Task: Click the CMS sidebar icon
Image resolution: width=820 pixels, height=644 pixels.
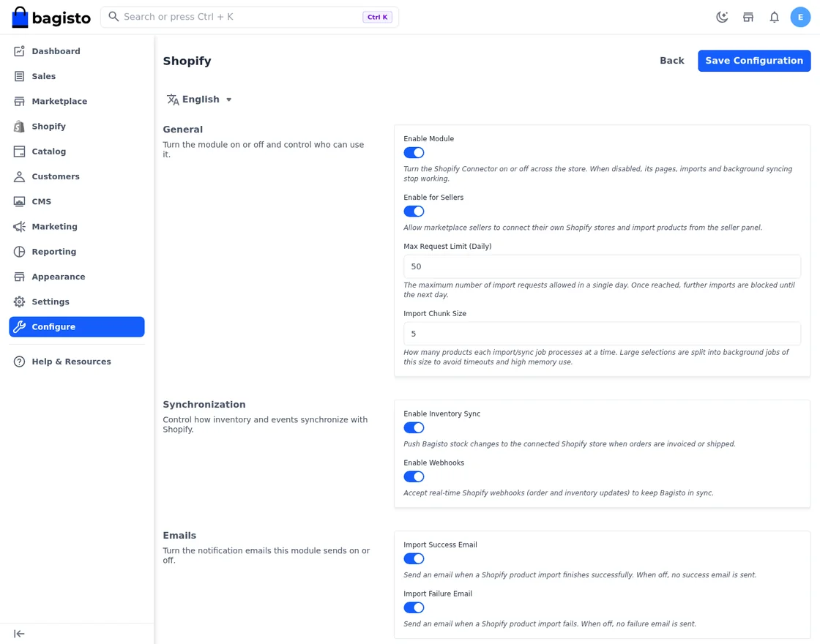Action: coord(19,202)
